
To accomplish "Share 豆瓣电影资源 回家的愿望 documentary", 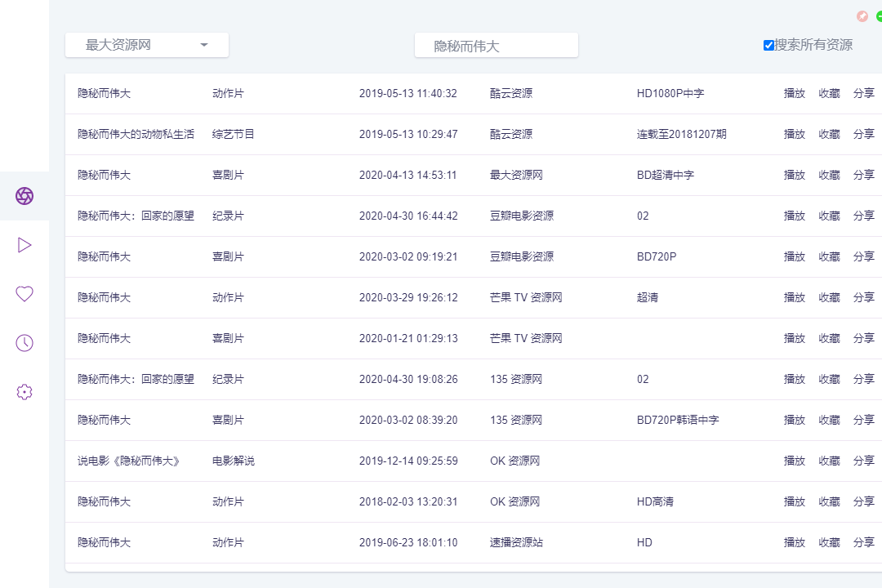I will pos(863,216).
